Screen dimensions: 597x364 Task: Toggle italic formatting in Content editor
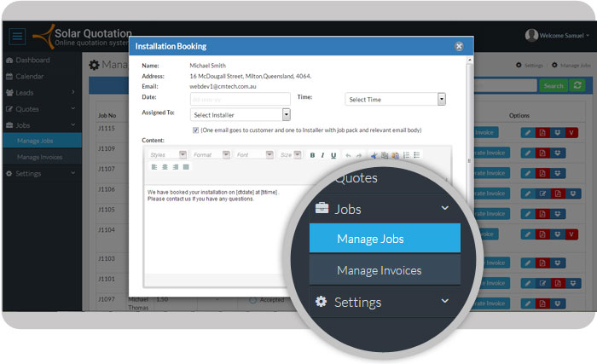tap(322, 155)
